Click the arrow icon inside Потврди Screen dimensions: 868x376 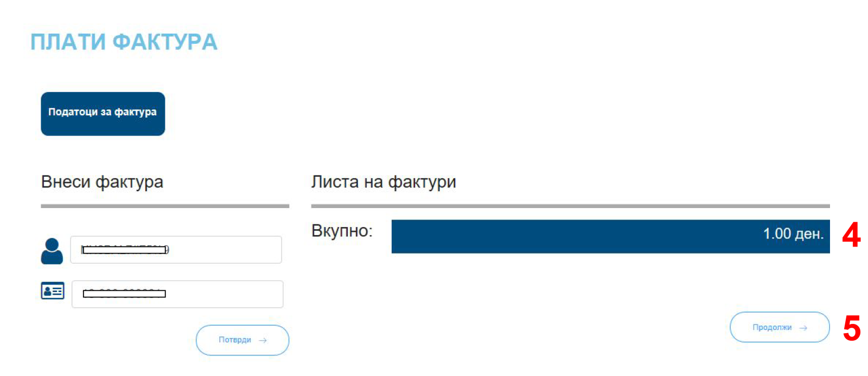[x=263, y=340]
